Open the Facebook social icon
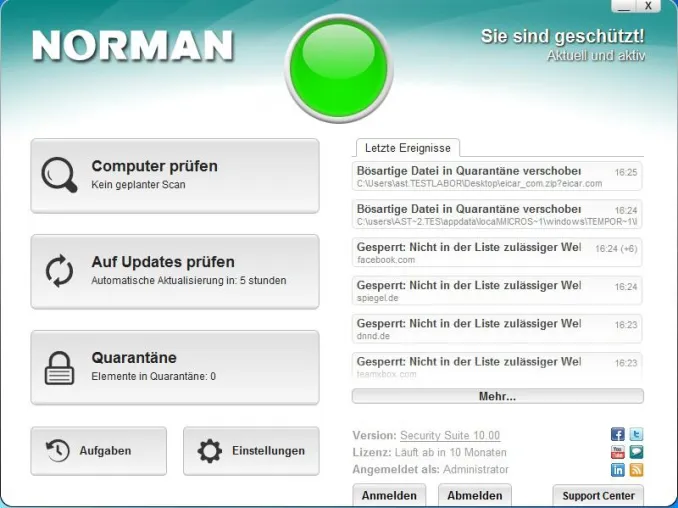Viewport: 678px width, 508px height. [x=617, y=434]
